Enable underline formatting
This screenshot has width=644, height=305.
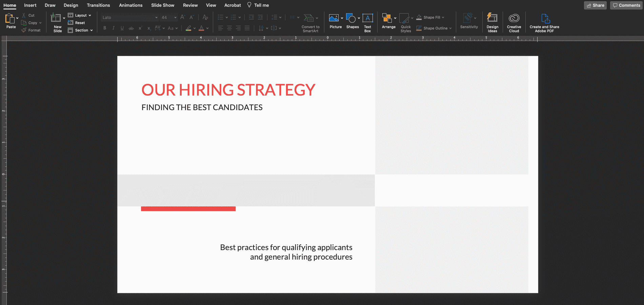pos(122,28)
